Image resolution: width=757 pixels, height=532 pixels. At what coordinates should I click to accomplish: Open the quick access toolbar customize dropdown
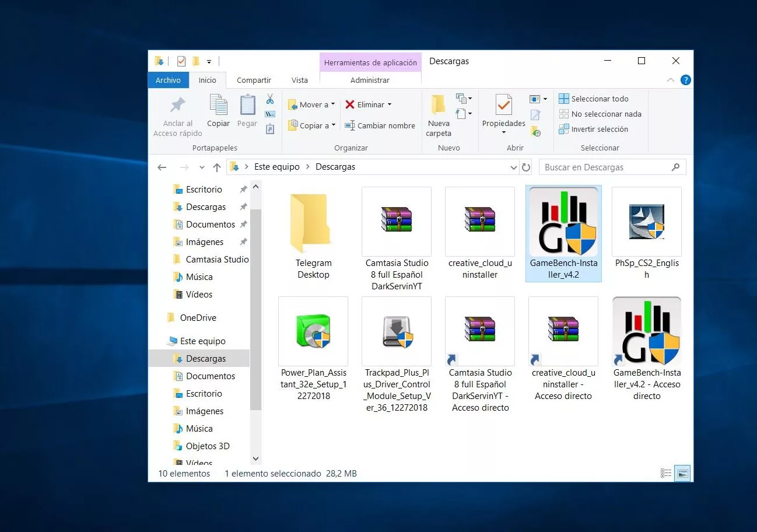pos(209,61)
